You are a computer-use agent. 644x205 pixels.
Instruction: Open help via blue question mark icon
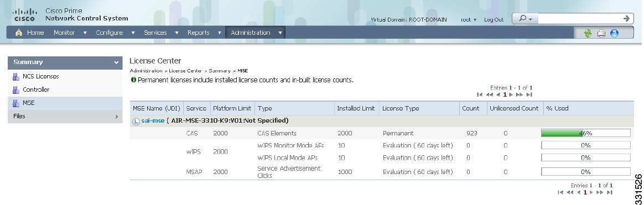(x=615, y=34)
